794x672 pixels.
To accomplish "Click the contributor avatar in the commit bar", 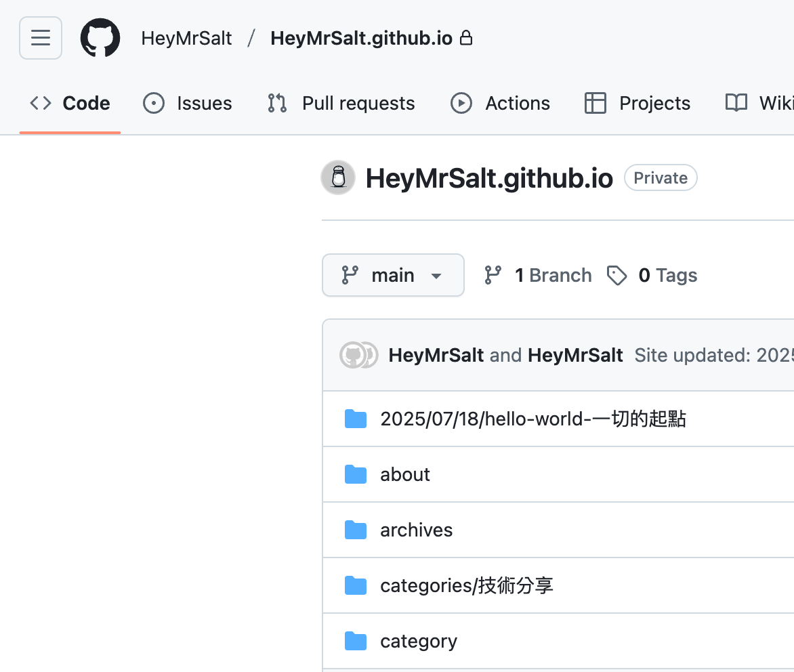I will (x=358, y=355).
